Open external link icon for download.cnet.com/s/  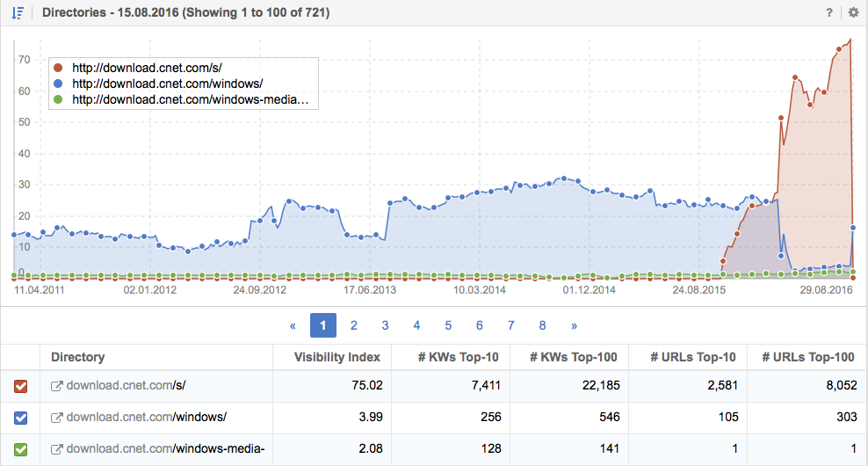(x=56, y=386)
